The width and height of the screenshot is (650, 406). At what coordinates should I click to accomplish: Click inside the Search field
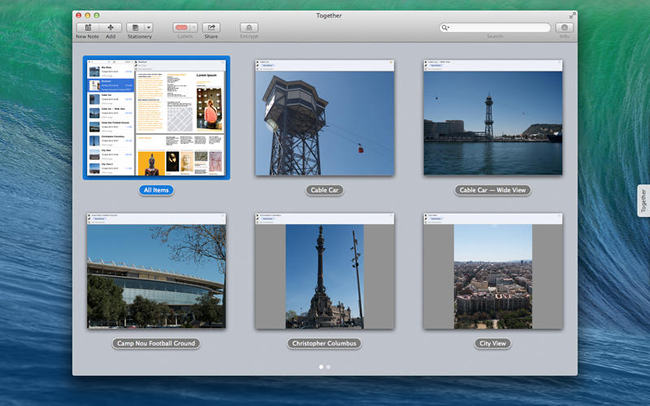(x=500, y=27)
